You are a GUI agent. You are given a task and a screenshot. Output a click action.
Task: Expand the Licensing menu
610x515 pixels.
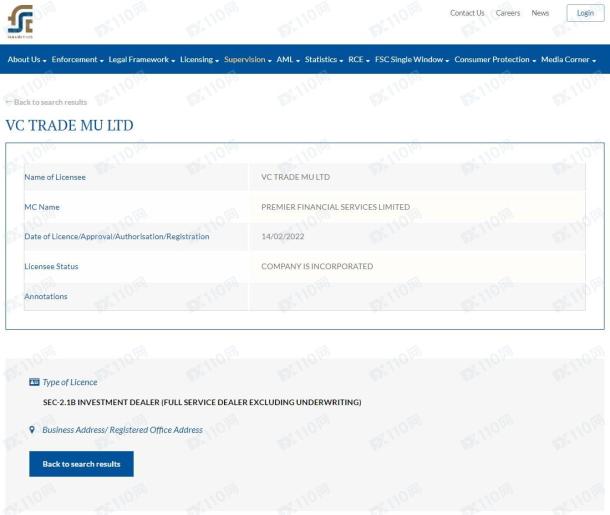tap(200, 60)
